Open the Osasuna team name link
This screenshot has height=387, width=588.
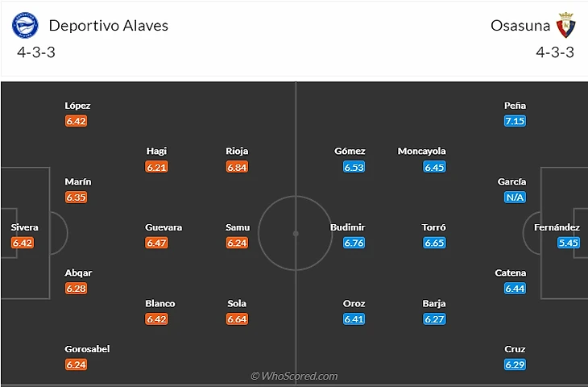(520, 25)
